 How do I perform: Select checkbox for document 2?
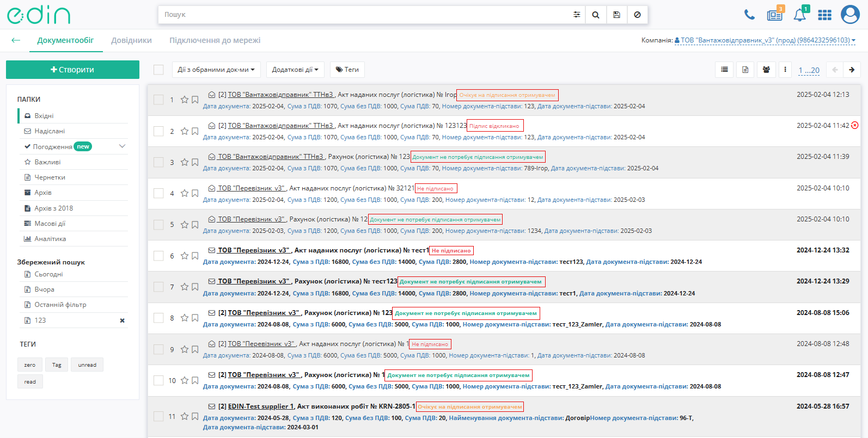coord(158,131)
